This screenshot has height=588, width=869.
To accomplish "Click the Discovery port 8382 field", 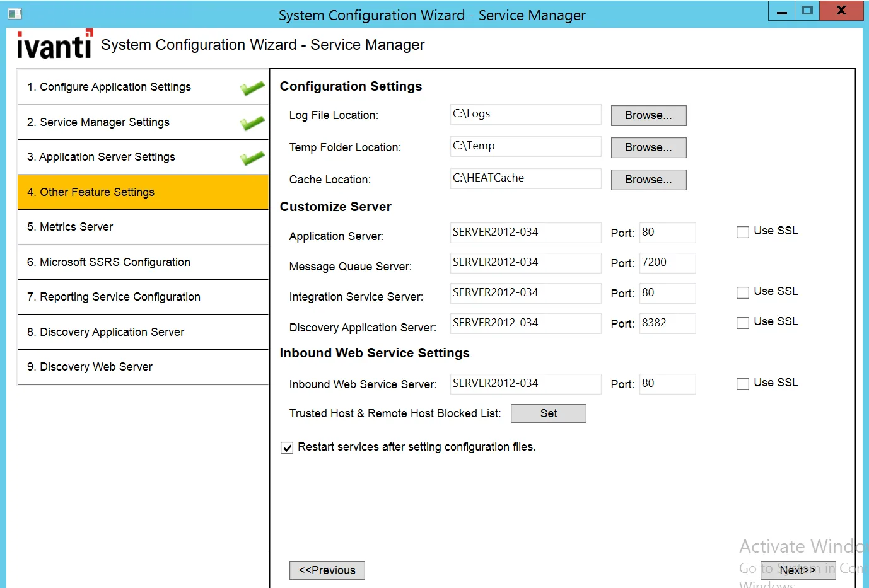I will 667,323.
